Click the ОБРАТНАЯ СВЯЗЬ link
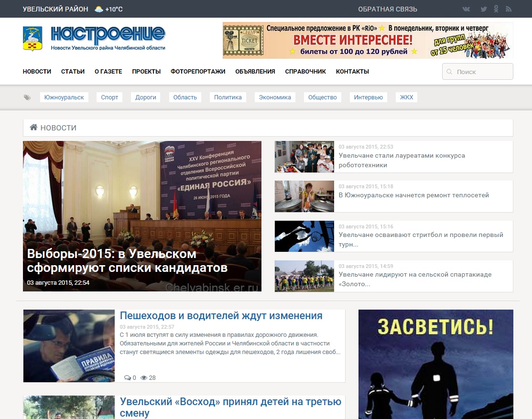Viewport: 532px width, 419px height. (x=388, y=9)
